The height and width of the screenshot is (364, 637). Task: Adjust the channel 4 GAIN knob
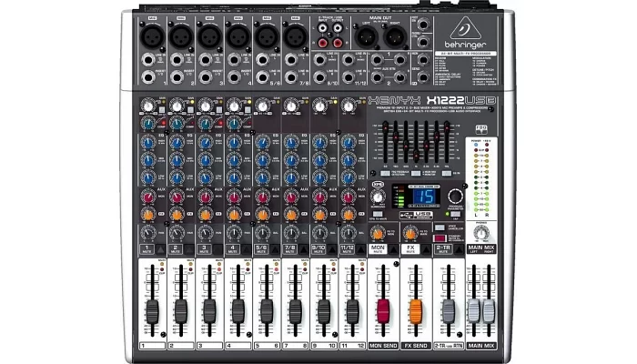click(x=235, y=106)
